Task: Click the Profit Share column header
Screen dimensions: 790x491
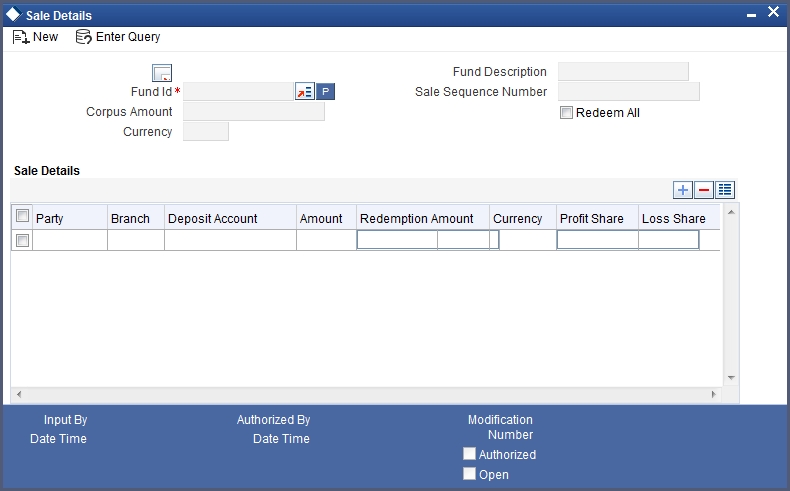Action: [x=598, y=218]
